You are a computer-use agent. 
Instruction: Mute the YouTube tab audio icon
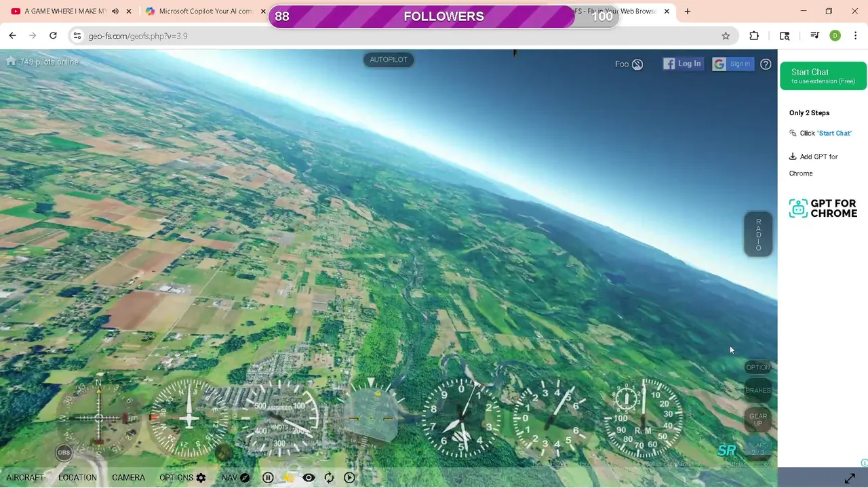[115, 12]
